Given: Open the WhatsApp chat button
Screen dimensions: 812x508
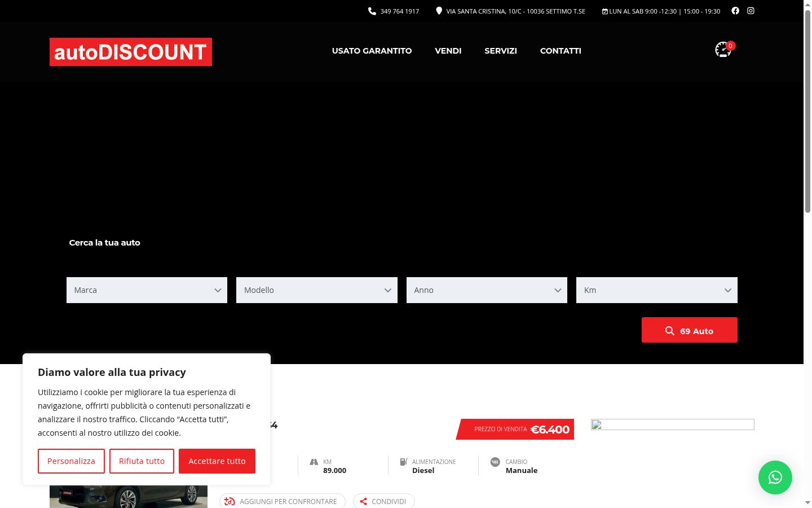Looking at the screenshot, I should (775, 478).
